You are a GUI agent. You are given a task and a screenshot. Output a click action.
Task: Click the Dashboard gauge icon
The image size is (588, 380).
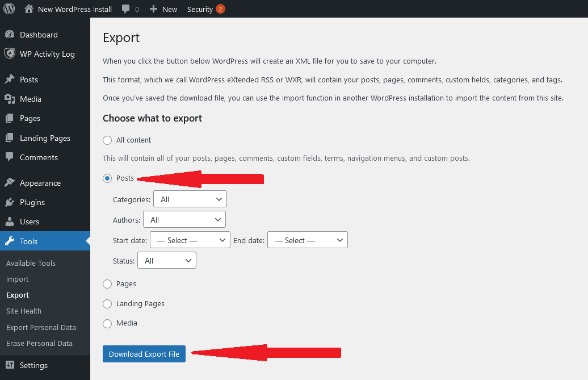pyautogui.click(x=10, y=35)
